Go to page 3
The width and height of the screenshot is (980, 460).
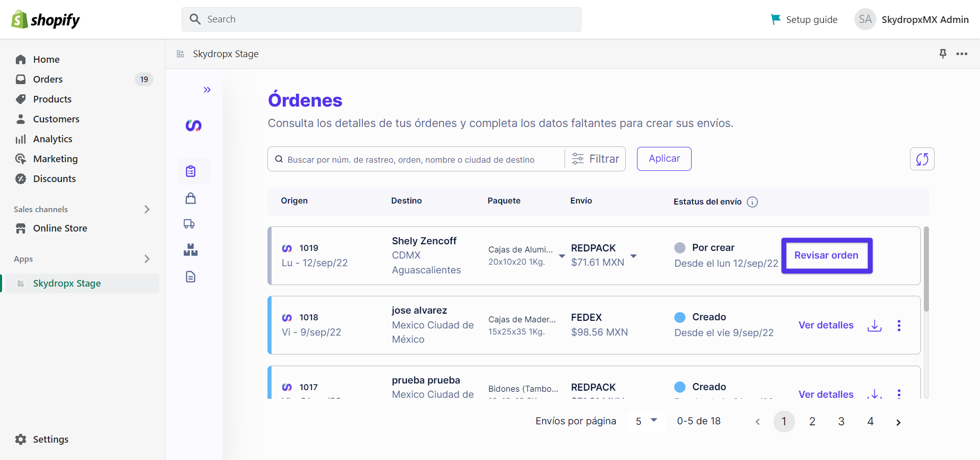(841, 422)
